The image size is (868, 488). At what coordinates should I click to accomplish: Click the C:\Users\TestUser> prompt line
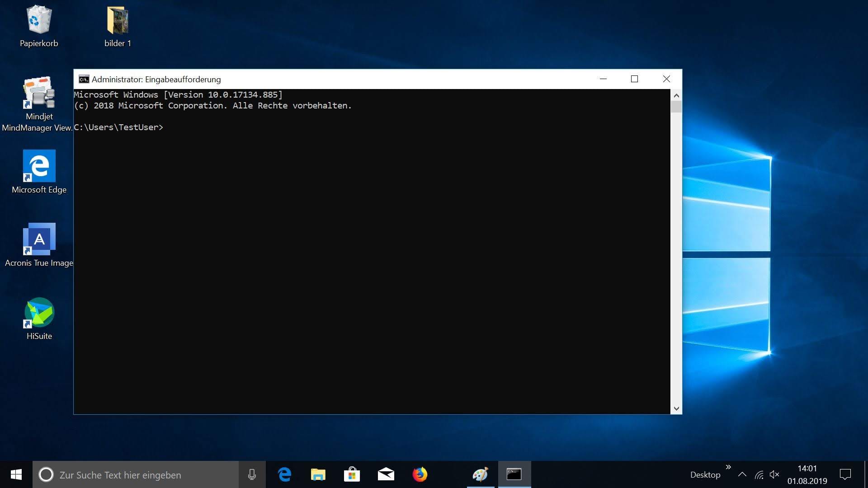point(118,127)
